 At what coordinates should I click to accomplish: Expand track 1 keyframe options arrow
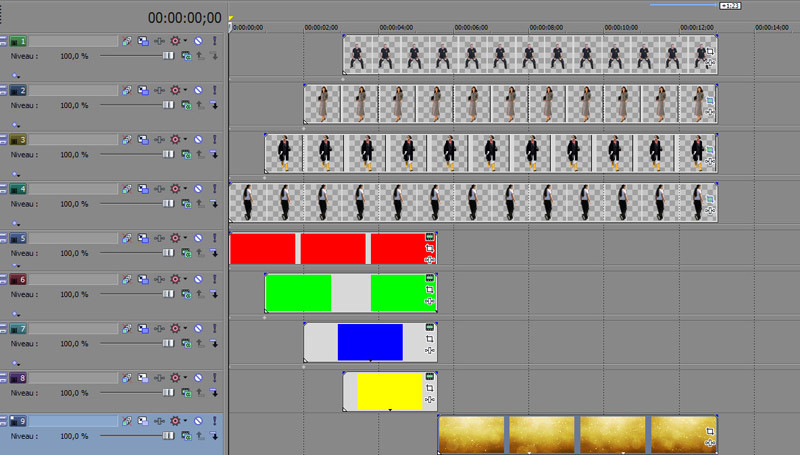click(x=15, y=75)
